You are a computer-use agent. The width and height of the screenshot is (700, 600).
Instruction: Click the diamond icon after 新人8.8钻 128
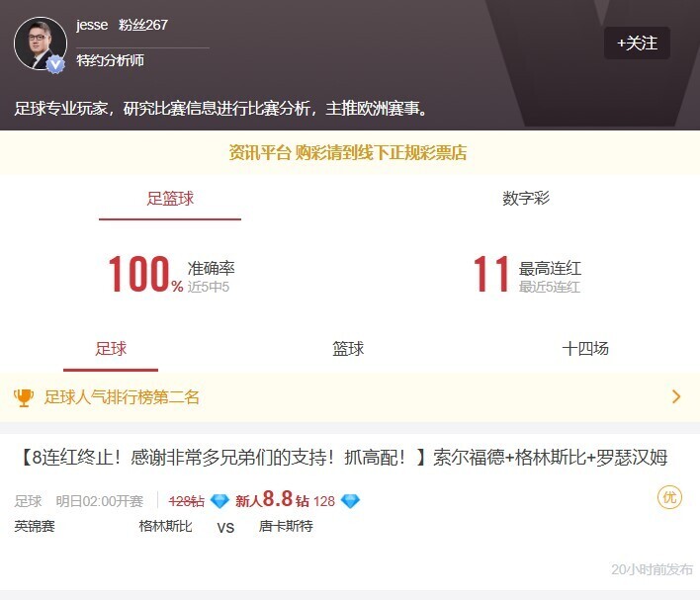tap(350, 501)
